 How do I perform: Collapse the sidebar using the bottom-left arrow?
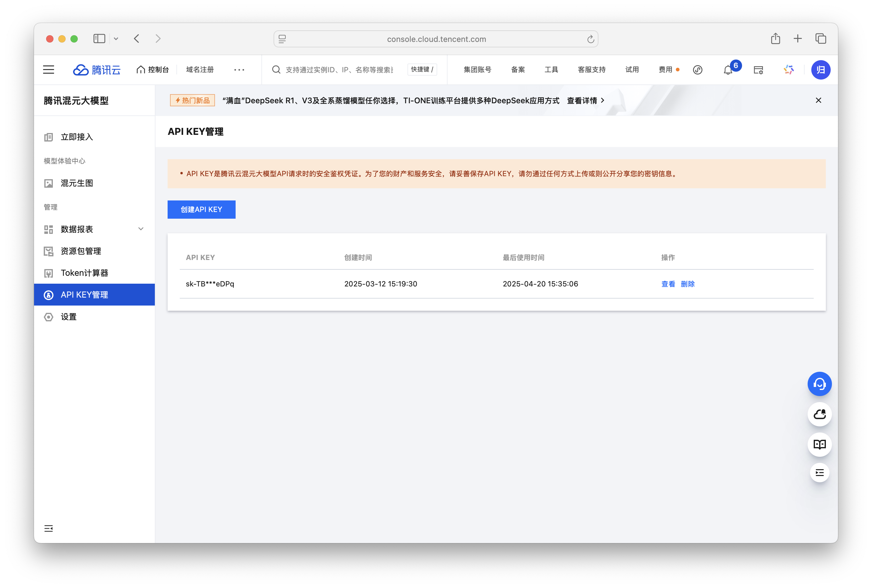[x=48, y=528]
